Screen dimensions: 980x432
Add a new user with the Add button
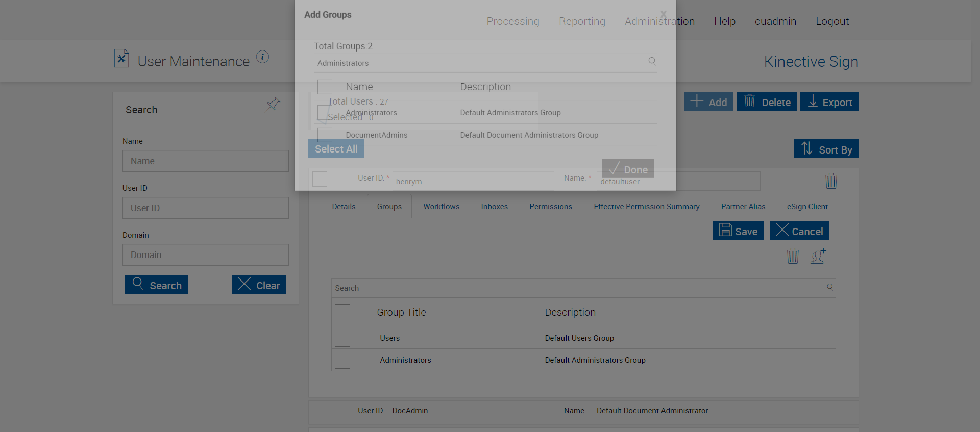pyautogui.click(x=708, y=101)
